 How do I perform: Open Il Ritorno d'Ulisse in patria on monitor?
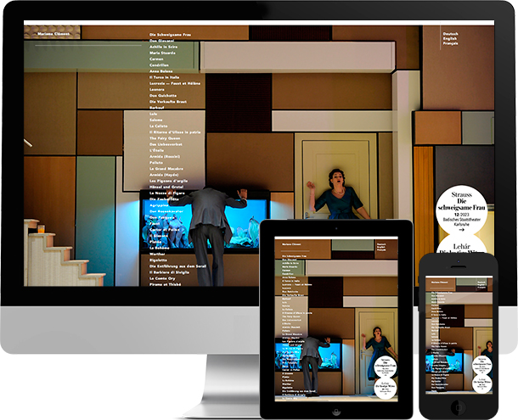[x=175, y=132]
